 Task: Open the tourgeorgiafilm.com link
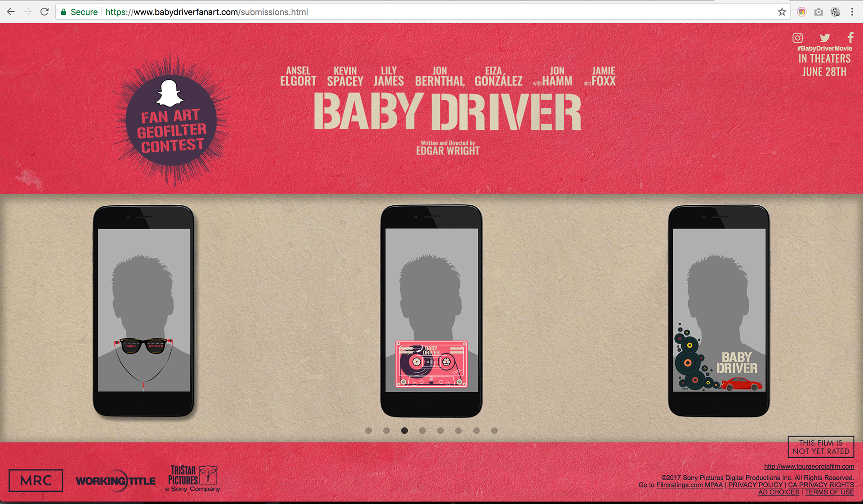(x=809, y=466)
